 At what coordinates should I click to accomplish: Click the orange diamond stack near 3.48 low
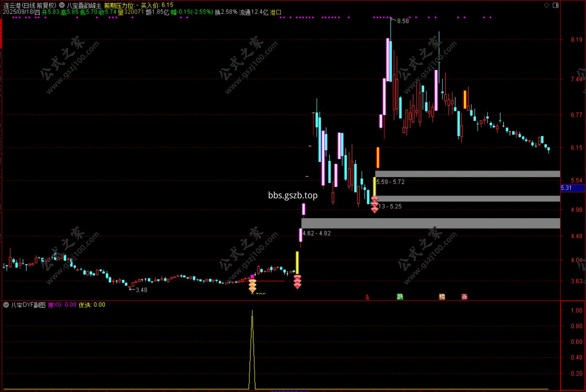[x=252, y=286]
